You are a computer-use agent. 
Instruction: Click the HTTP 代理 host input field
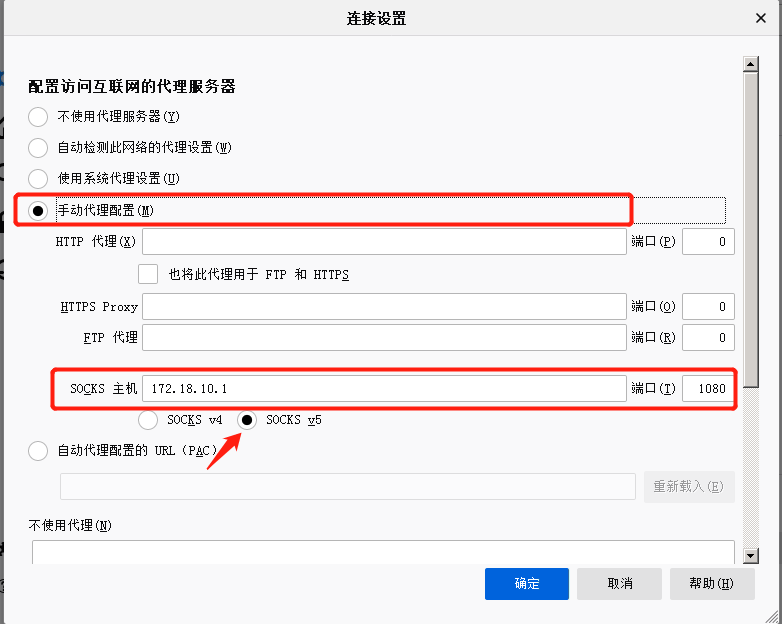384,242
